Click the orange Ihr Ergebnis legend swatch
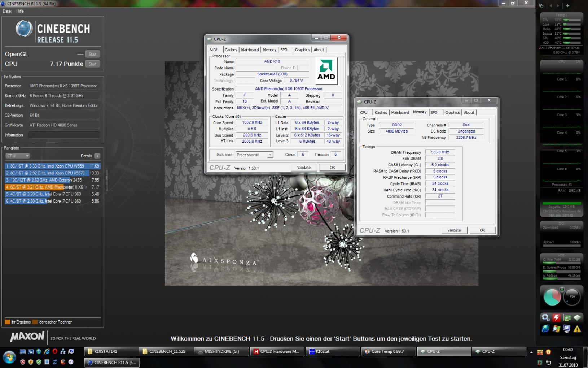The image size is (588, 368). 8,322
